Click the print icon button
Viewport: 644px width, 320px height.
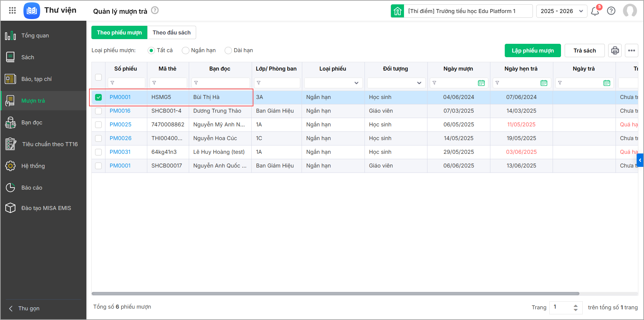coord(615,50)
